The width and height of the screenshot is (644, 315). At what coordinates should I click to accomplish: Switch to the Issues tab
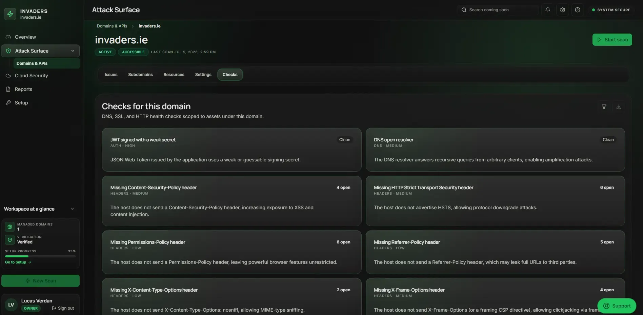point(111,75)
